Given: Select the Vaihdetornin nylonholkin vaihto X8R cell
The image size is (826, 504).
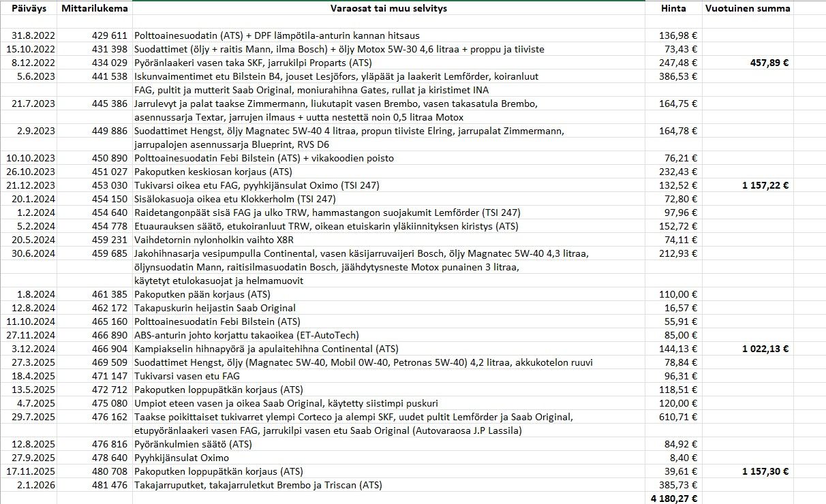Looking at the screenshot, I should (x=388, y=240).
